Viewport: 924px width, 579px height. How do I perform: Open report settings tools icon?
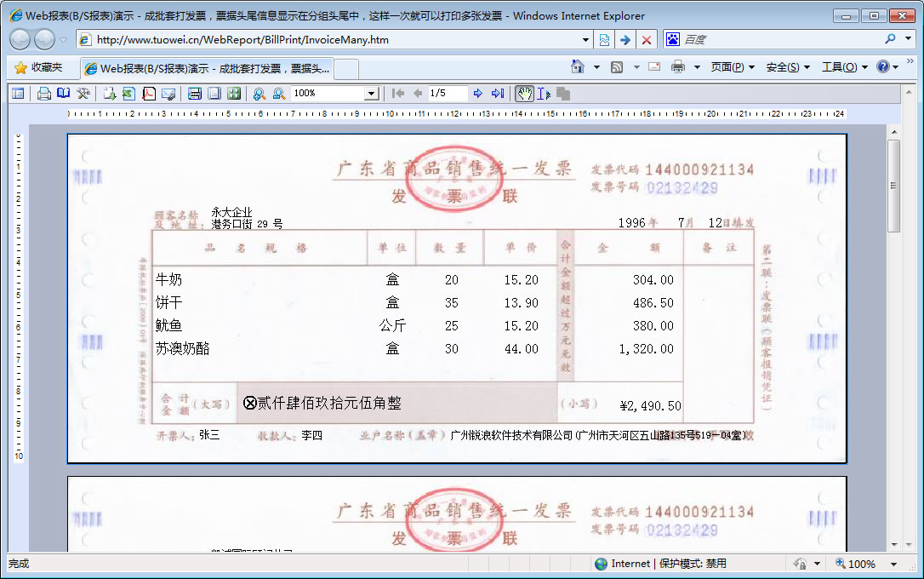point(83,94)
